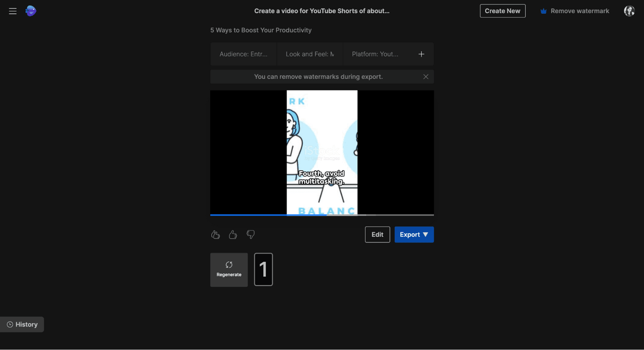
Task: Give the video a double thumbs up
Action: (215, 235)
